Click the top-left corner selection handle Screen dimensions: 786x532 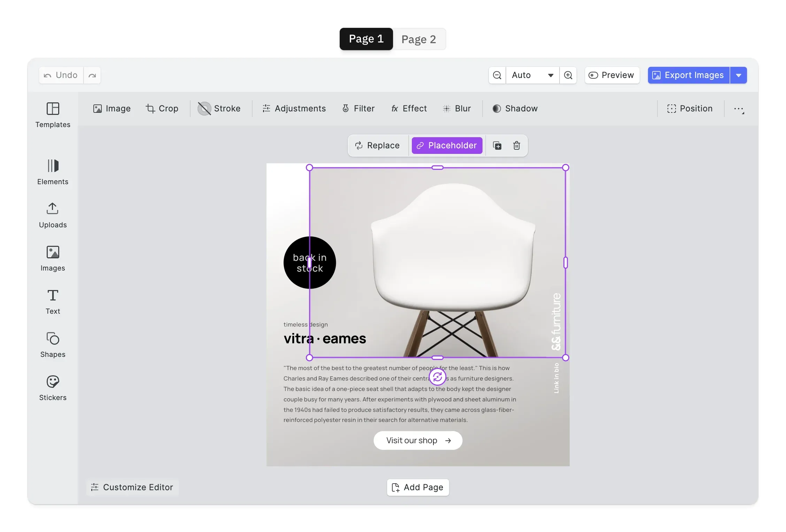click(309, 167)
